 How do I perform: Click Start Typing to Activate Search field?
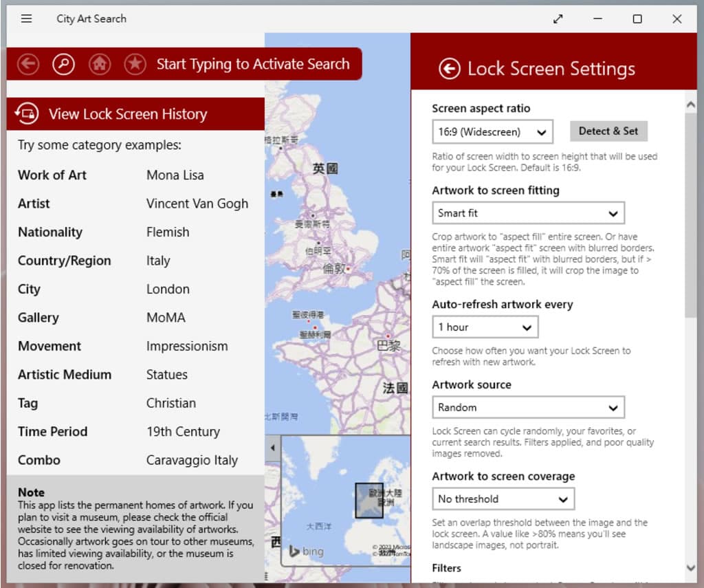[x=253, y=64]
